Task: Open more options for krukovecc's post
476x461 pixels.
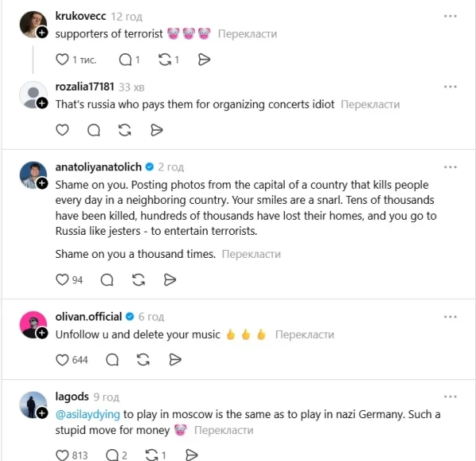Action: click(451, 16)
